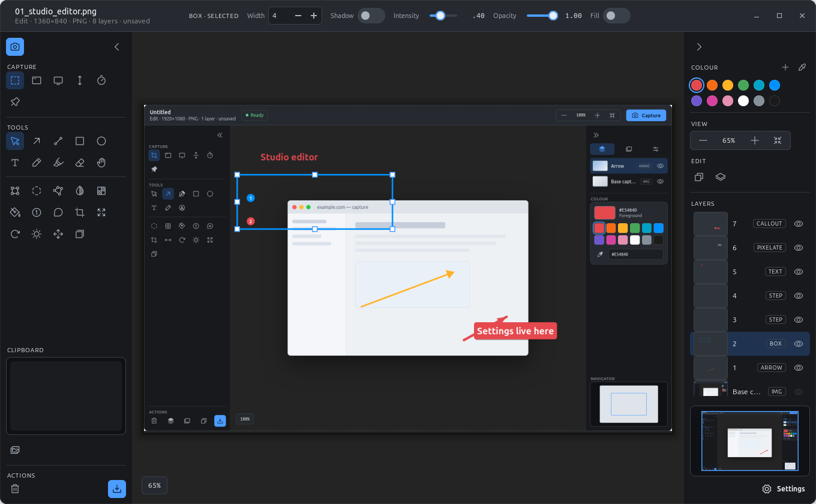
Task: Hide the ARROW layer 1
Action: tap(799, 368)
